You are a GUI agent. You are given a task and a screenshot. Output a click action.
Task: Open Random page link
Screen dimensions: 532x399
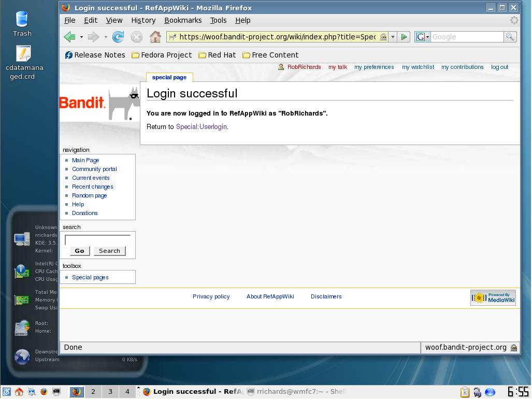point(89,195)
